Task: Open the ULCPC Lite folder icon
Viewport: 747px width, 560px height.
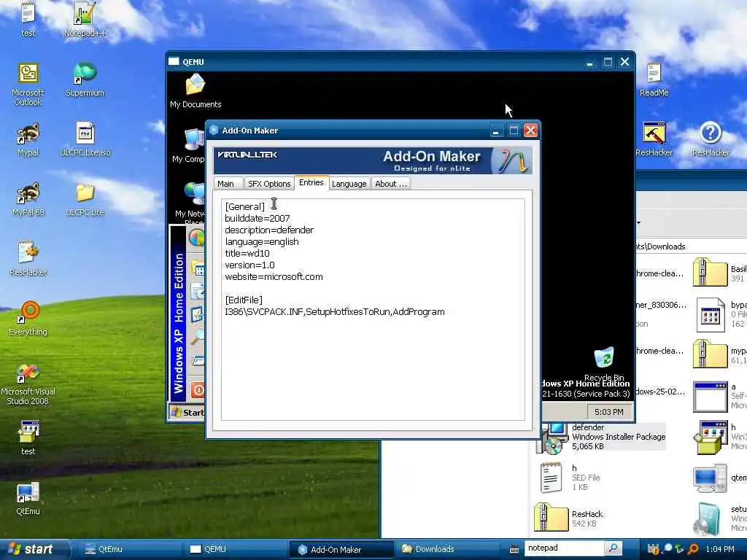Action: pyautogui.click(x=85, y=200)
